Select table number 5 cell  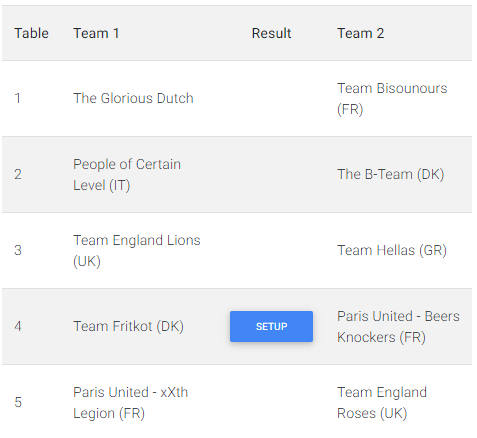pyautogui.click(x=18, y=402)
